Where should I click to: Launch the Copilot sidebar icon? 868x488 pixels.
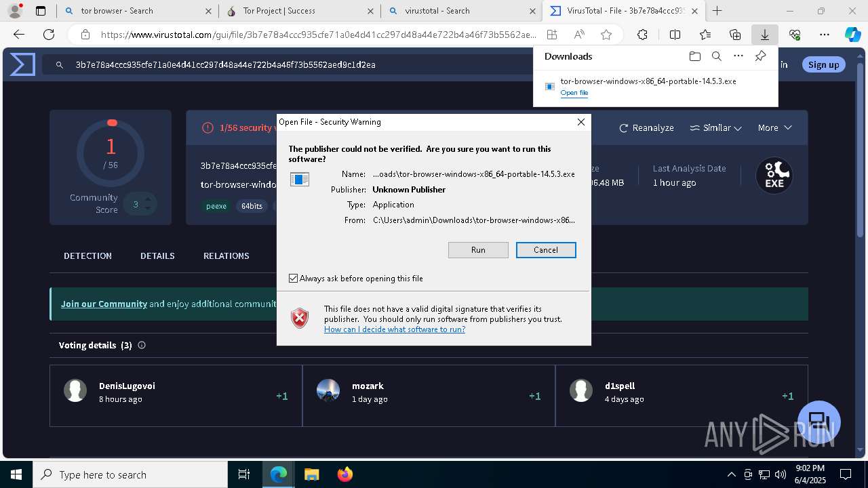coord(852,35)
